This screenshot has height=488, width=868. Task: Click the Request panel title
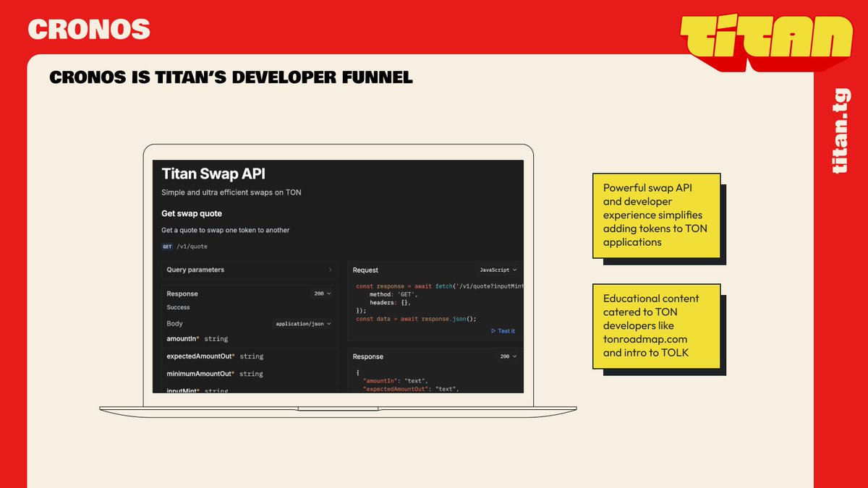pyautogui.click(x=365, y=270)
